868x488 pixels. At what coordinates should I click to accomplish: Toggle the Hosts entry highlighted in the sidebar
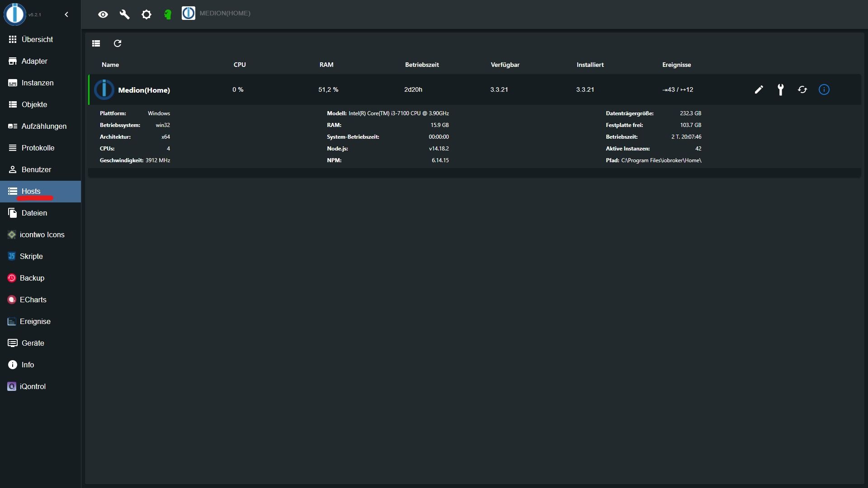pos(31,191)
